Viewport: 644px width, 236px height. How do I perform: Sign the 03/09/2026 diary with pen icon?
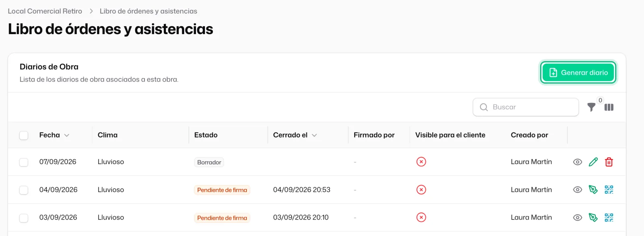click(593, 218)
